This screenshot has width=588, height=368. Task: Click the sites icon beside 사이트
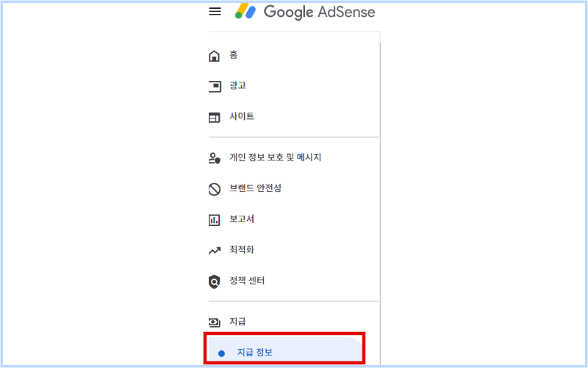214,118
